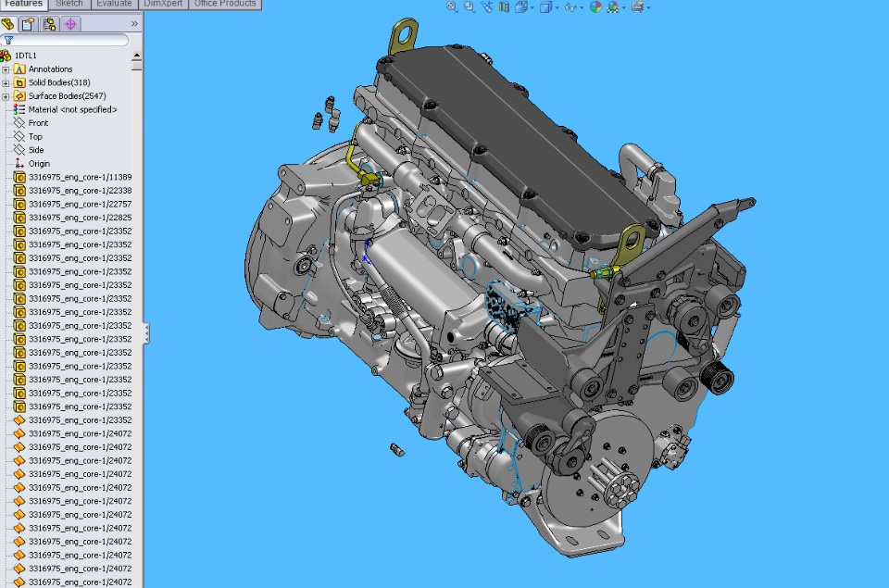The height and width of the screenshot is (588, 889).
Task: Click the Material row icon
Action: 19,109
